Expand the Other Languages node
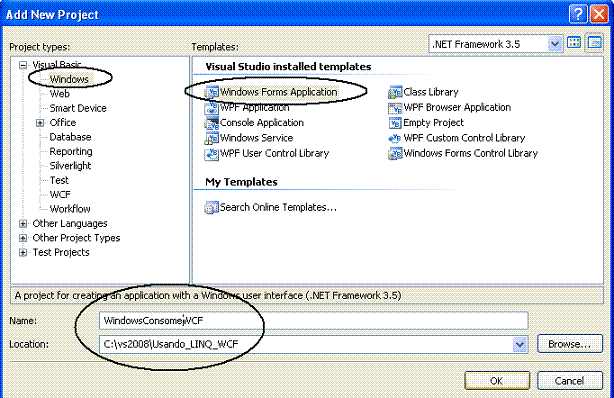 coord(23,224)
